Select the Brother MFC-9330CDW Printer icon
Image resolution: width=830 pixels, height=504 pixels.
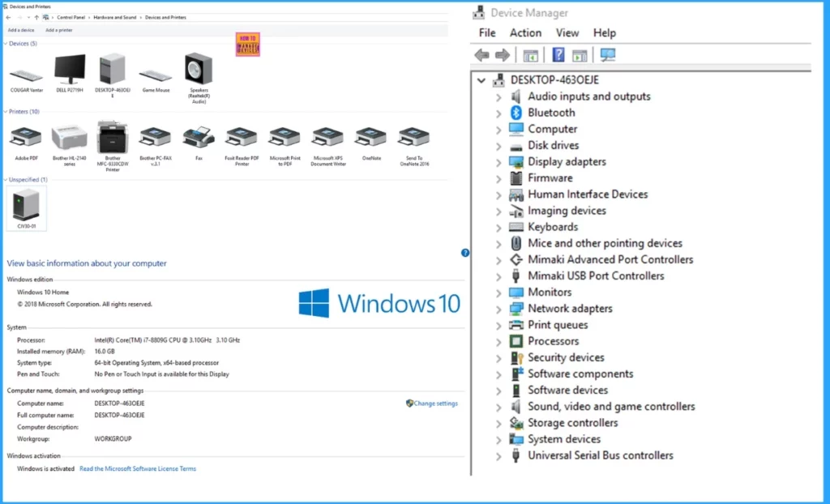(x=112, y=137)
